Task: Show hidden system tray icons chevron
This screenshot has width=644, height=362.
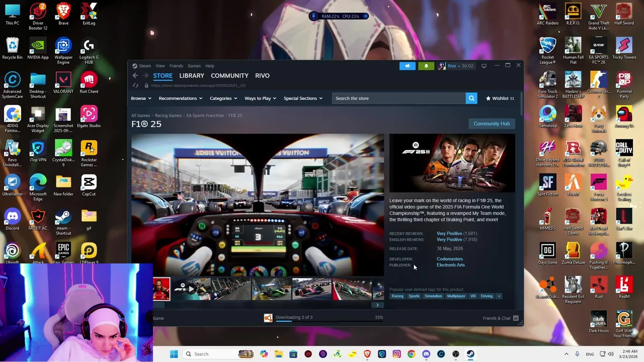Action: [x=566, y=354]
